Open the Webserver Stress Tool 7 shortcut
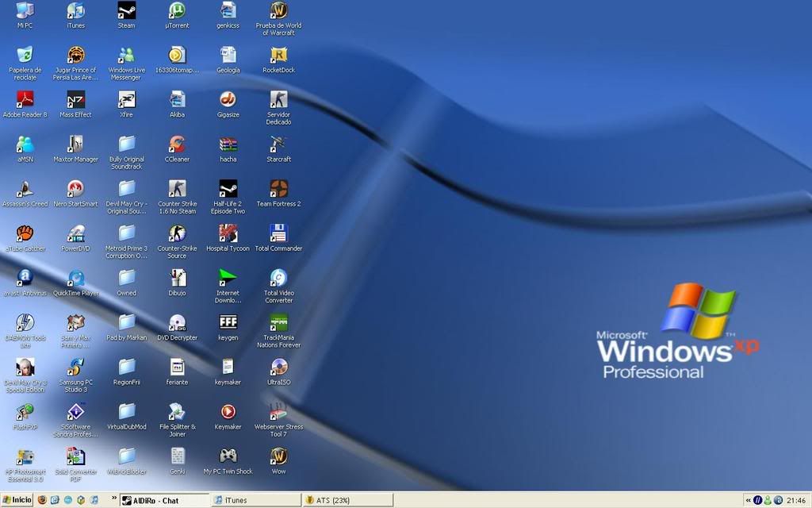Viewport: 812px width, 508px height. (x=278, y=420)
